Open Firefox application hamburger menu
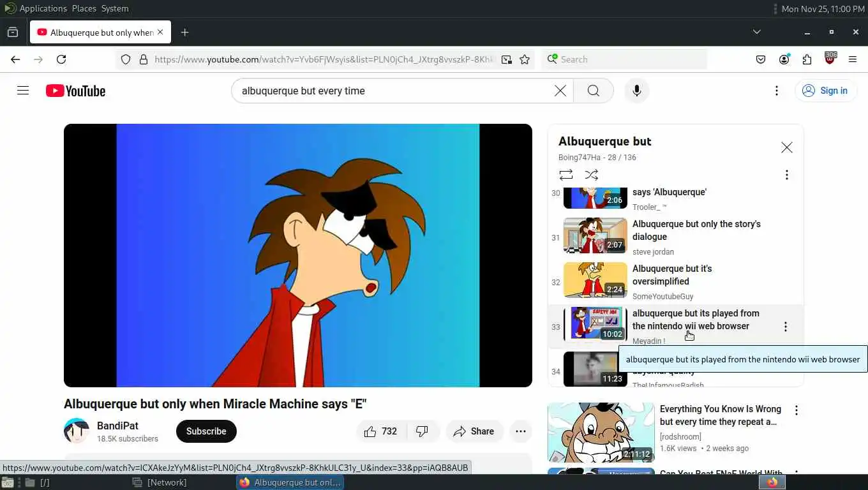The width and height of the screenshot is (868, 490). click(x=853, y=59)
